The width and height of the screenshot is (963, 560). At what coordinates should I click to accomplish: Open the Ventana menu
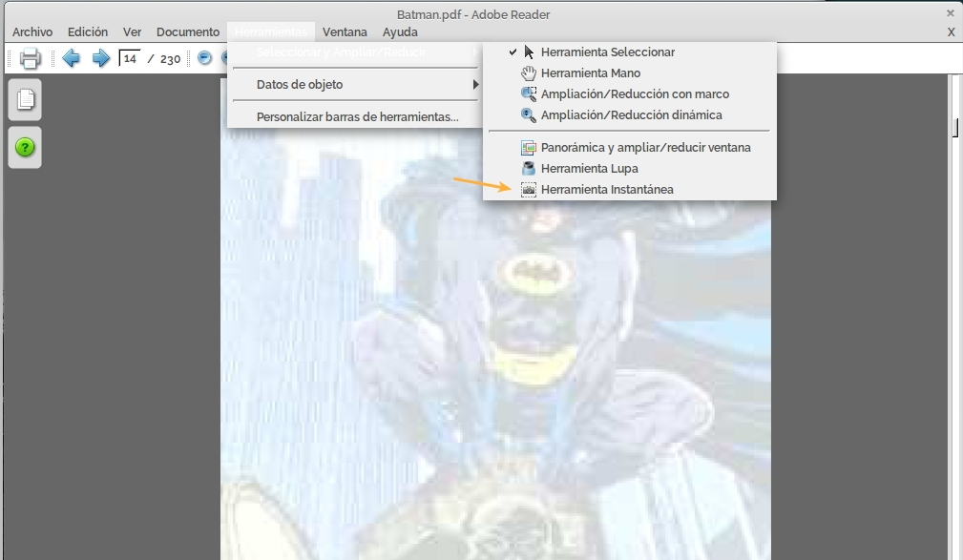[345, 31]
